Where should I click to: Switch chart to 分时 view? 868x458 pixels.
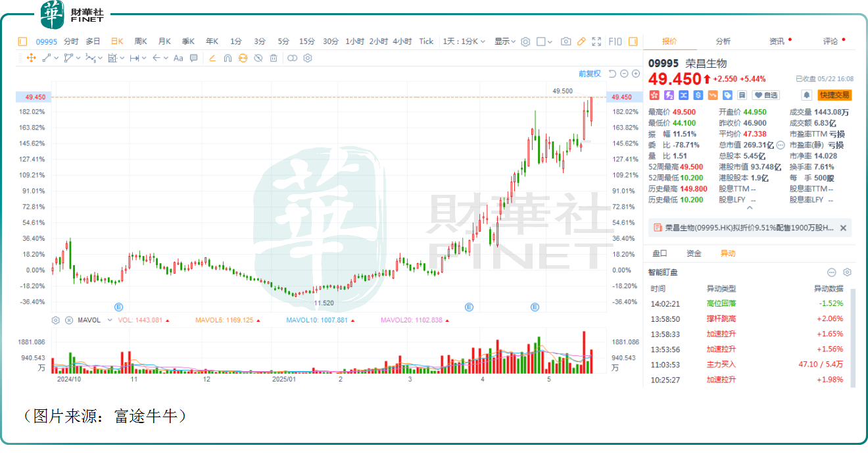point(71,41)
